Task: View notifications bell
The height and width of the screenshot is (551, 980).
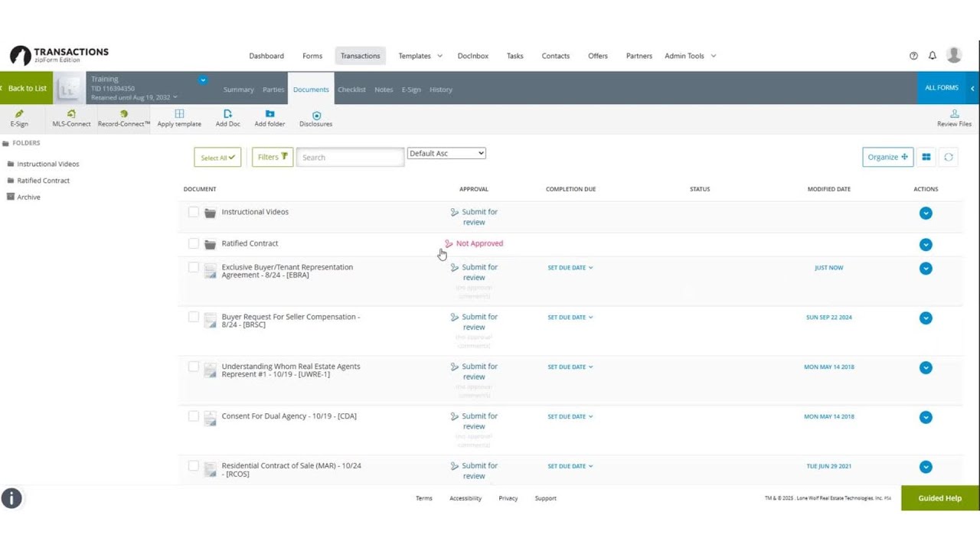Action: [933, 56]
